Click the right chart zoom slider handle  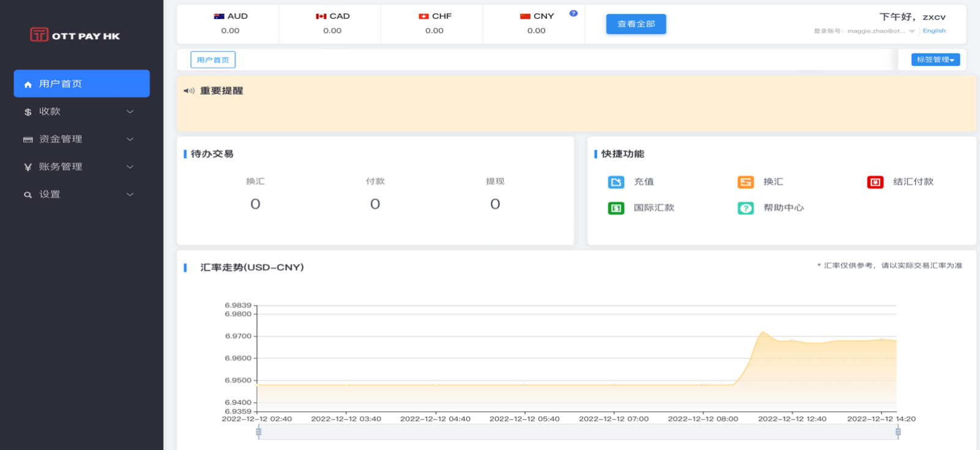tap(898, 432)
